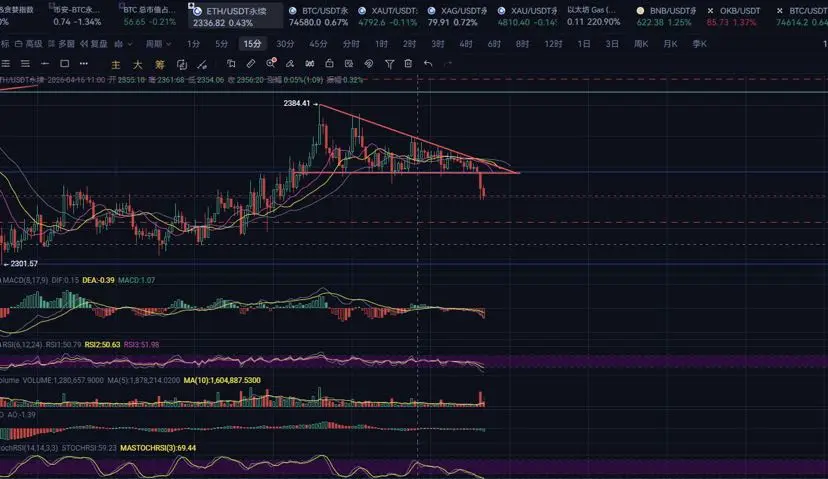Switch to the 6时 timeframe

[494, 44]
